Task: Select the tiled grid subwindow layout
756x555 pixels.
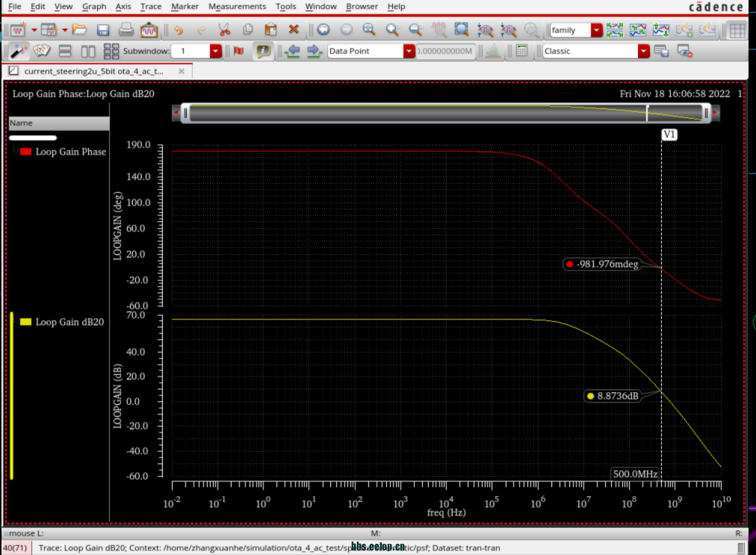Action: (111, 51)
